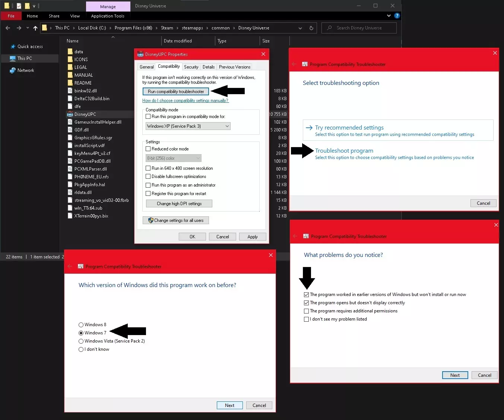Select the streaming_vo_vid32-00.fbrb file name
504x420 pixels.
pos(101,200)
